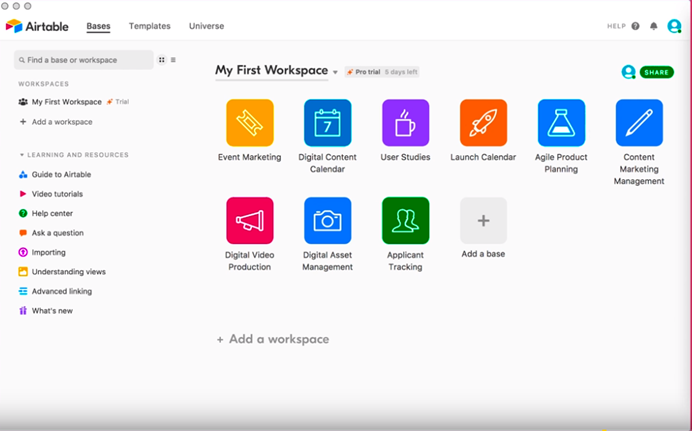Open the Digital Content Calendar base icon
Viewport: 692px width, 432px height.
327,123
